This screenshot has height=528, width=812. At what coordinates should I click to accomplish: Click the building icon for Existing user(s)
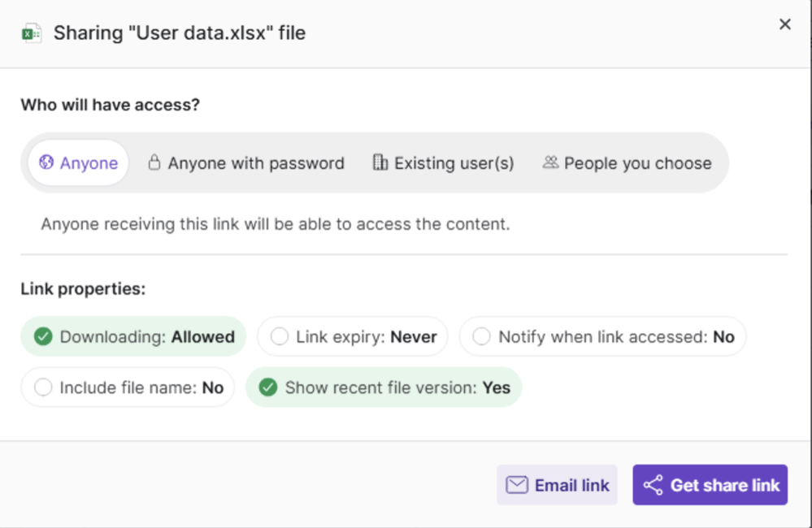[x=380, y=162]
